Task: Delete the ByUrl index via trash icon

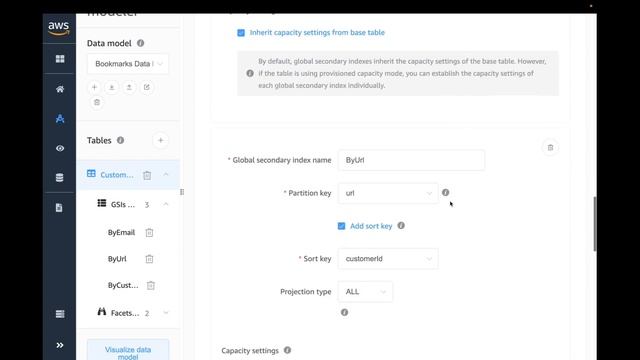Action: tap(149, 259)
